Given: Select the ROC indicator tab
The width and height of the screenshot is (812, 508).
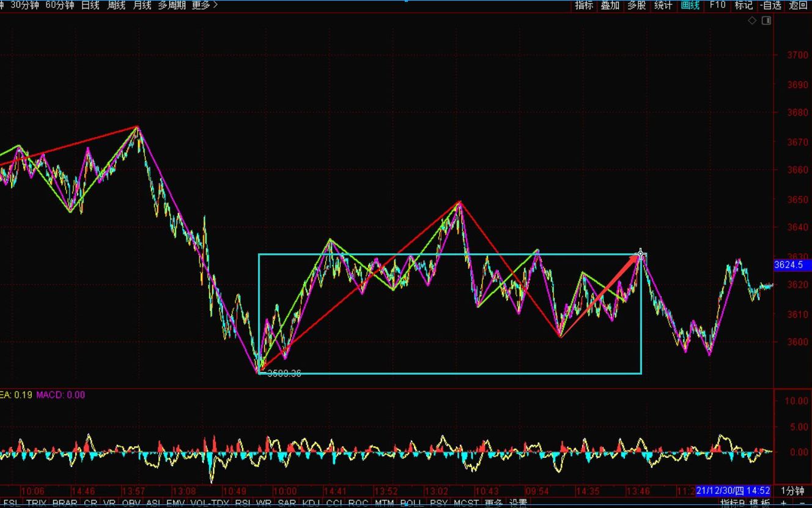Looking at the screenshot, I should tap(358, 503).
